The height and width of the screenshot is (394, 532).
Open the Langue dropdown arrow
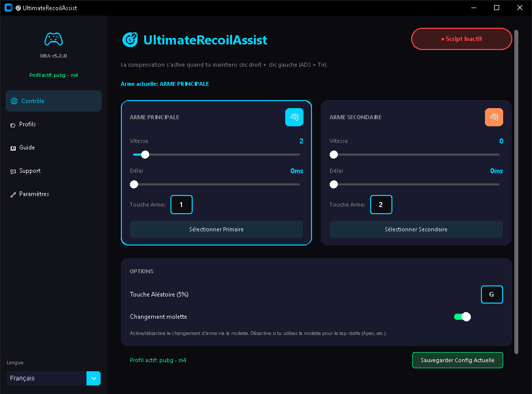(94, 378)
